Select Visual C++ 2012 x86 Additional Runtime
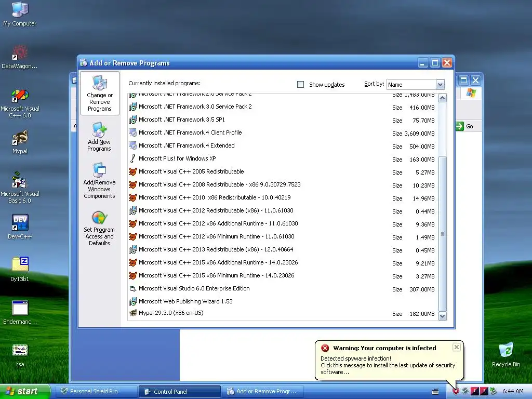This screenshot has width=532, height=399. click(282, 223)
